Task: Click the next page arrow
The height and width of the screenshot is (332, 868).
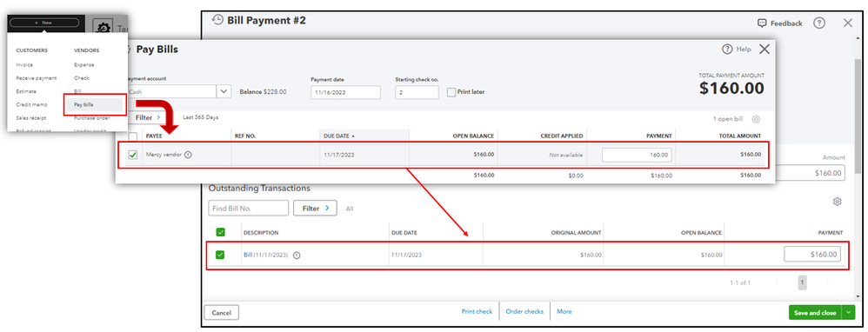Action: (828, 282)
